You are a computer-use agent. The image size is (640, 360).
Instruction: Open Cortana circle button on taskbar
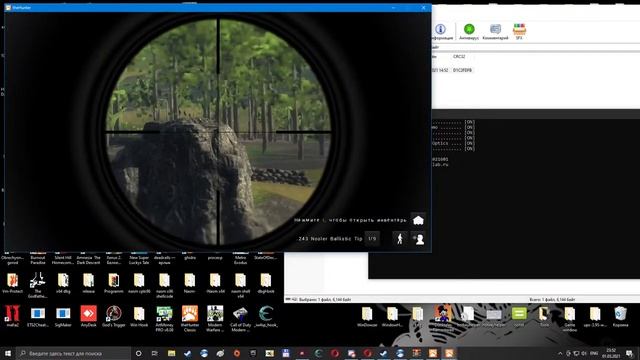138,353
